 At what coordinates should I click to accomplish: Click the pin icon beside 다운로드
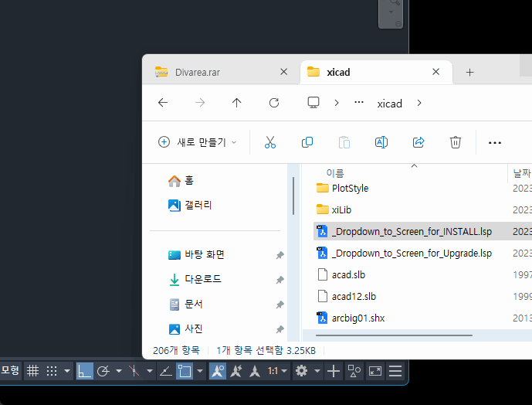click(280, 280)
